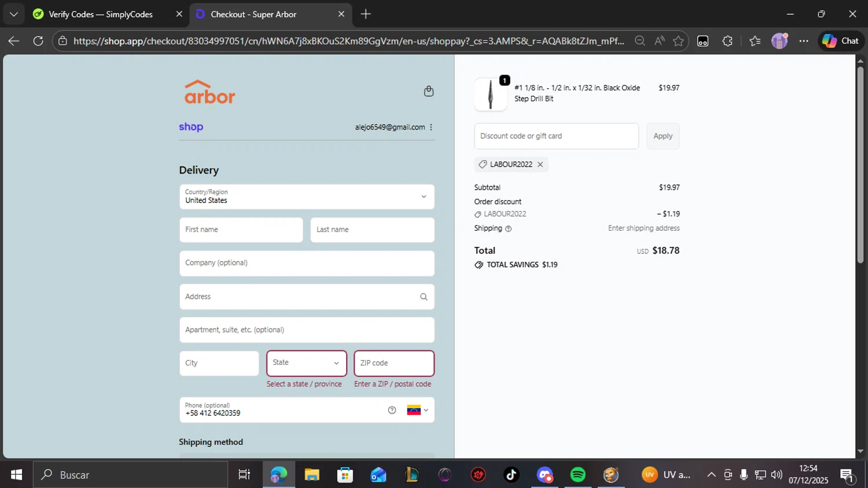Image resolution: width=868 pixels, height=488 pixels.
Task: Click the Apartment, suite, etc. field
Action: pos(307,330)
